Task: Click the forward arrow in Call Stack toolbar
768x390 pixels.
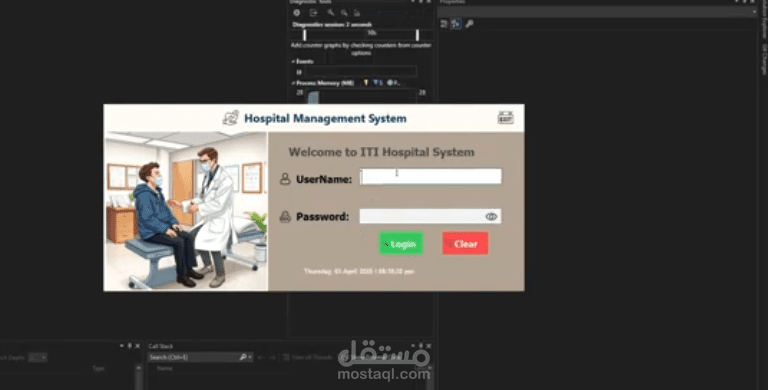Action: coord(272,358)
